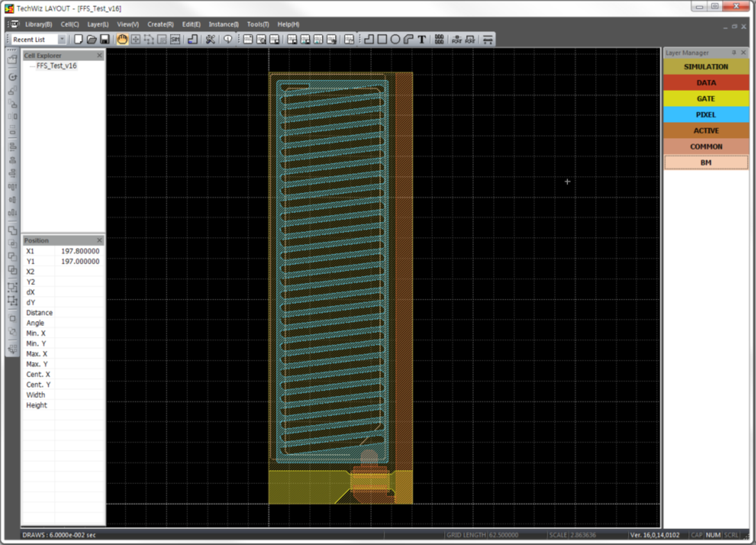
Task: Select the text T tool
Action: (x=422, y=40)
